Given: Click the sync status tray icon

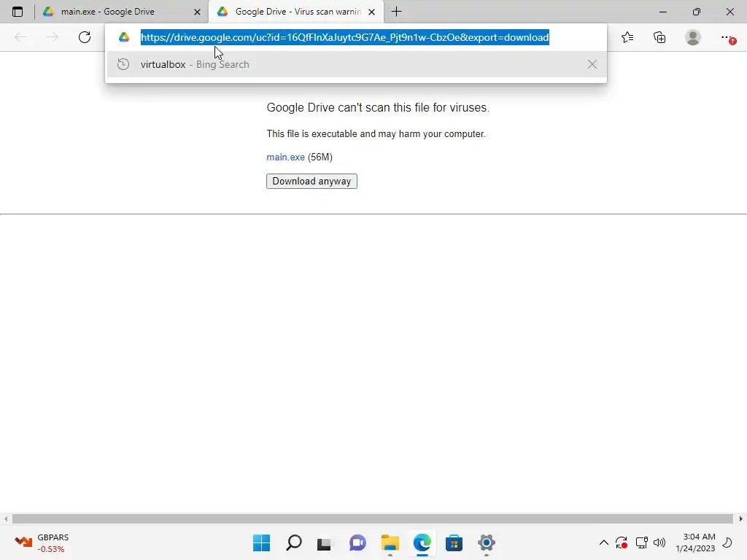Looking at the screenshot, I should pyautogui.click(x=622, y=542).
